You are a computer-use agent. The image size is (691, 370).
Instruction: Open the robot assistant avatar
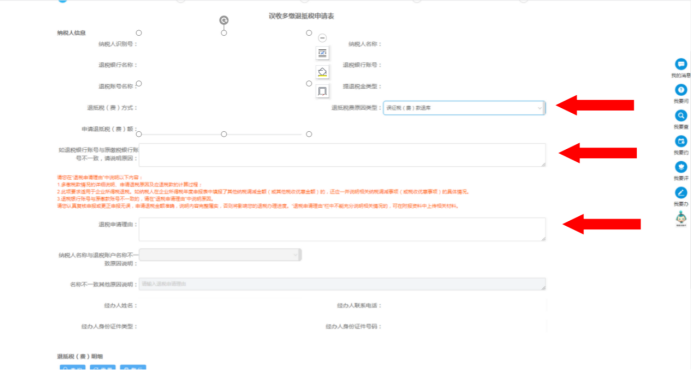click(x=681, y=218)
